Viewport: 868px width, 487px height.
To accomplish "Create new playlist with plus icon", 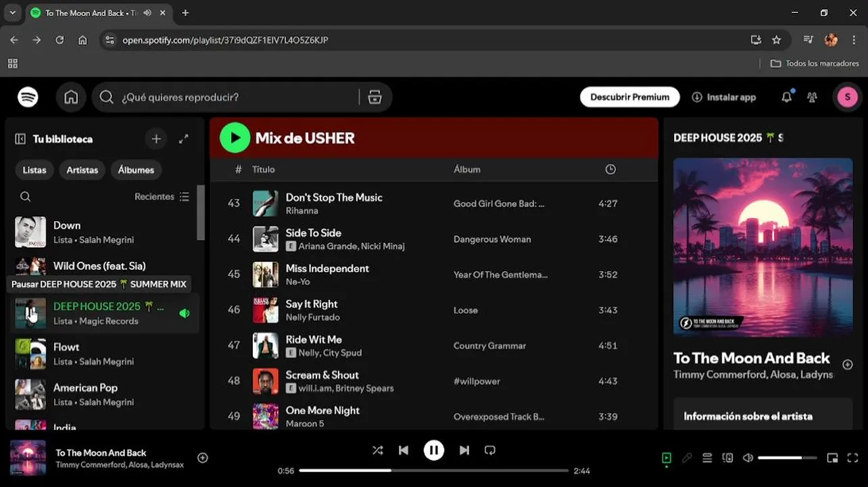I will tap(156, 139).
